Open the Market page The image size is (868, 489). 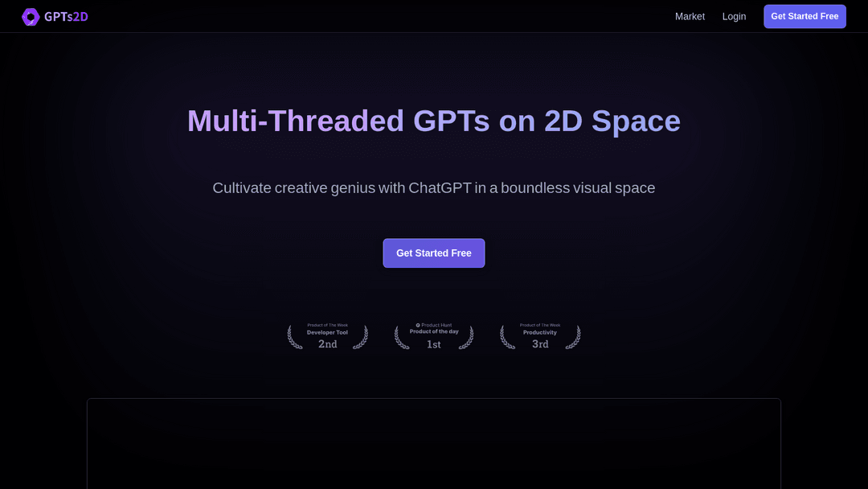point(690,17)
